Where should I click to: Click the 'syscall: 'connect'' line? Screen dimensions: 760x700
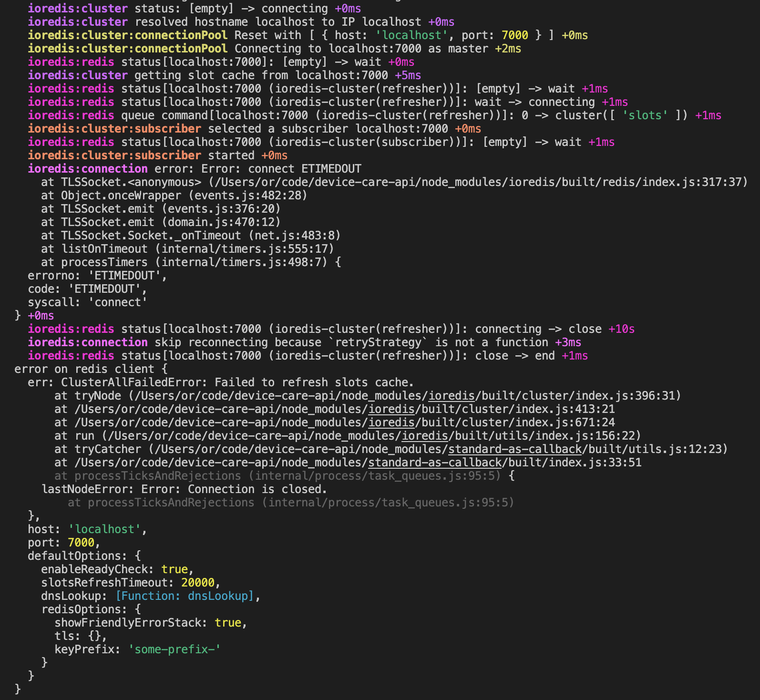88,302
